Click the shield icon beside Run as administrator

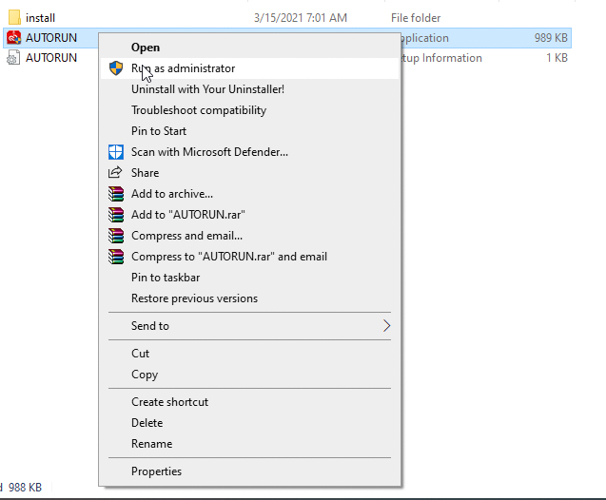pyautogui.click(x=116, y=68)
